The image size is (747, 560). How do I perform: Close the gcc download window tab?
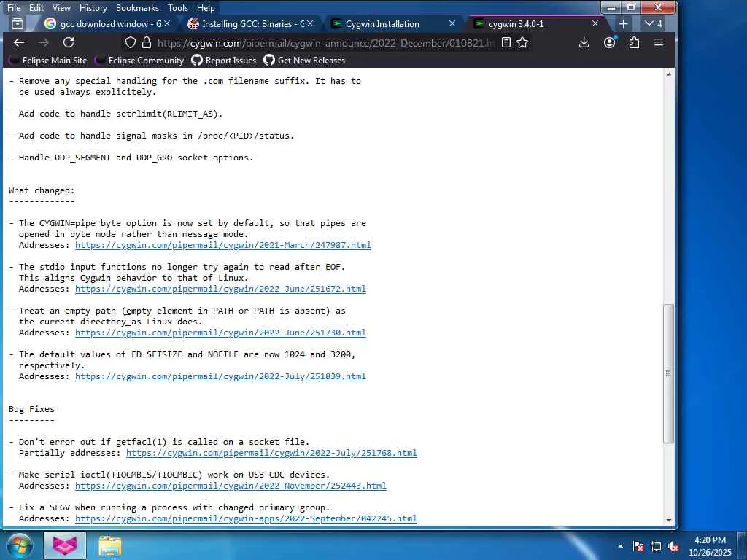pyautogui.click(x=167, y=24)
